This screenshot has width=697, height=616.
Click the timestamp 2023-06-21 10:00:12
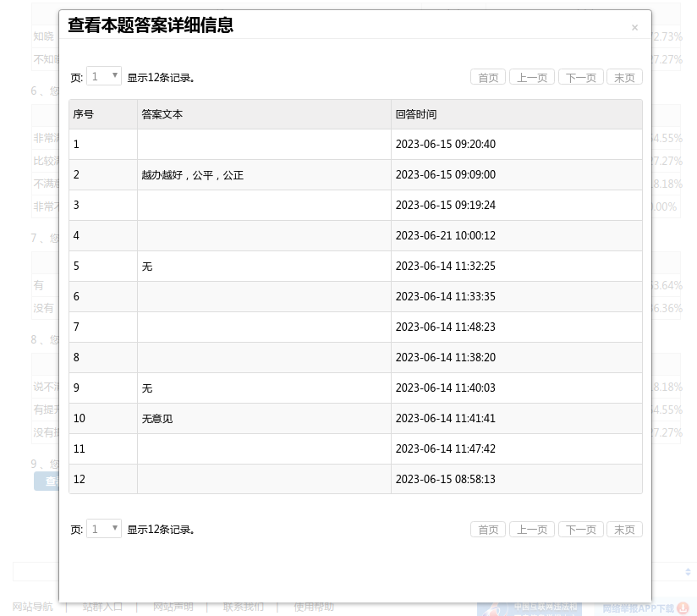[x=446, y=236]
